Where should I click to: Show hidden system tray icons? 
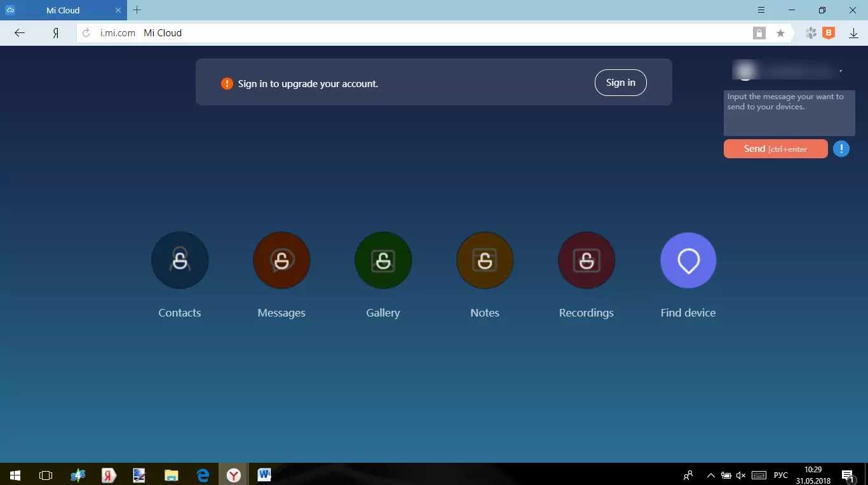(710, 475)
